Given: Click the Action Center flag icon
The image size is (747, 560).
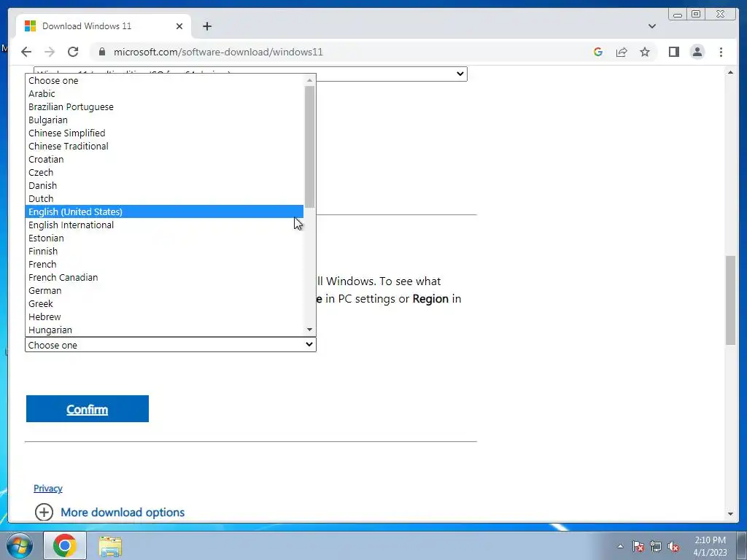Looking at the screenshot, I should 638,546.
